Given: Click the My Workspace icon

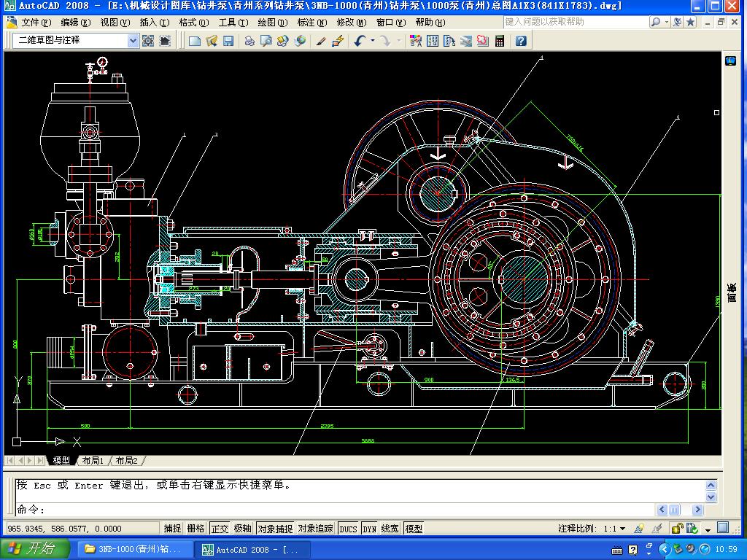Looking at the screenshot, I should [165, 41].
